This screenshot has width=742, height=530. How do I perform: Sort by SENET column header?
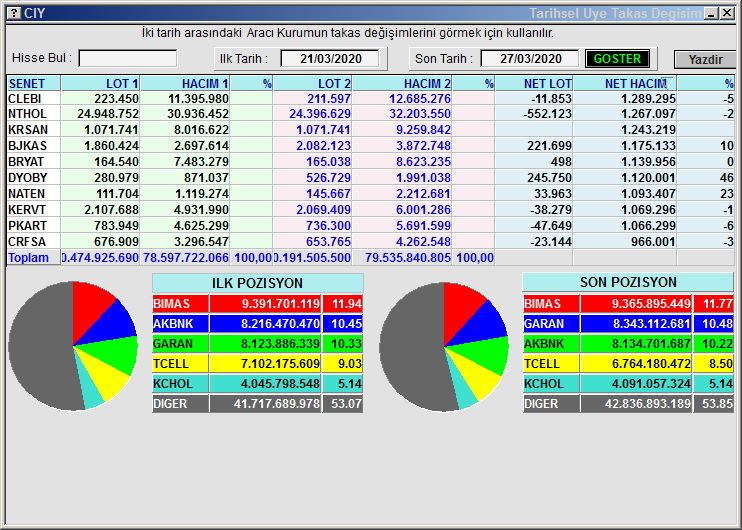pyautogui.click(x=34, y=83)
